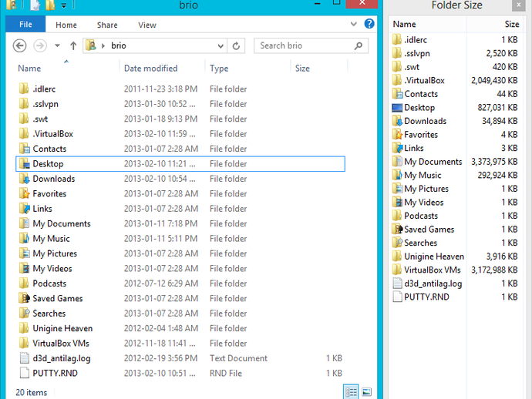Select the My Music icon in Explorer
The height and width of the screenshot is (399, 532).
[x=25, y=238]
